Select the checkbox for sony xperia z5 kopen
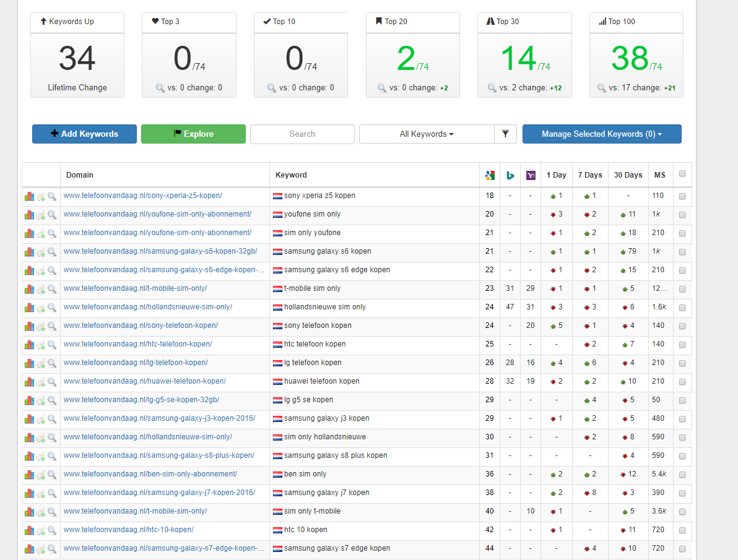 point(682,196)
